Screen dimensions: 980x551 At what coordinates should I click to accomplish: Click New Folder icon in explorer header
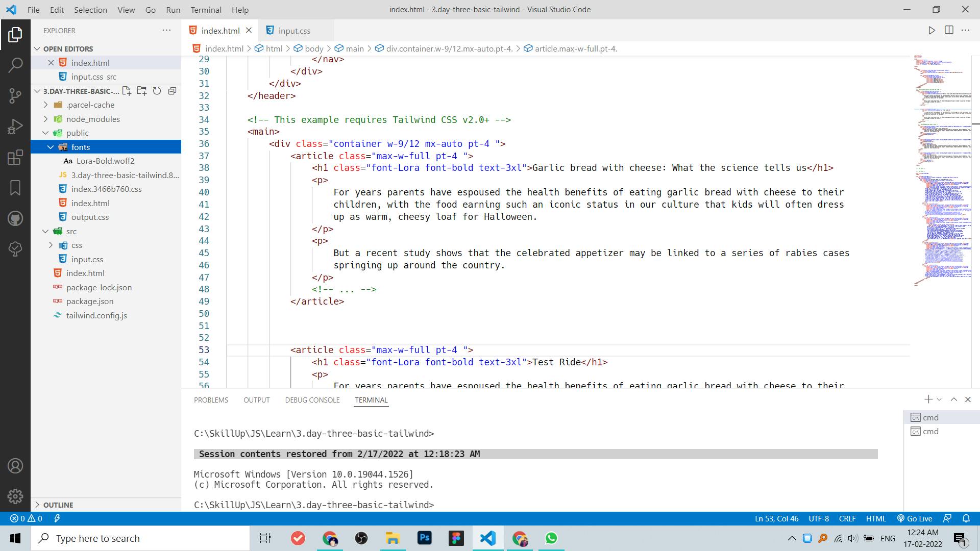142,91
